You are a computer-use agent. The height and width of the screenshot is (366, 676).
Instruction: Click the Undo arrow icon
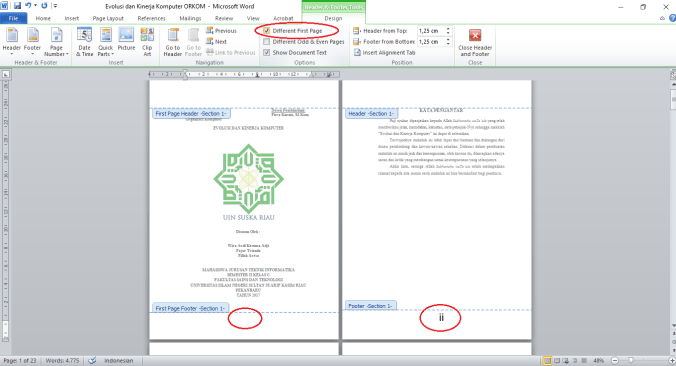(28, 6)
